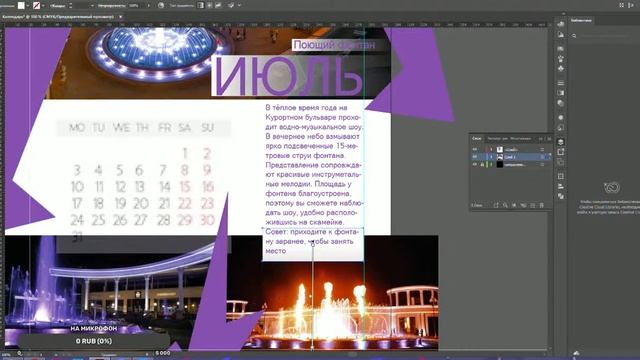Click Collect for Export icon in Layers panel
This screenshot has height=360, width=640.
[x=496, y=205]
